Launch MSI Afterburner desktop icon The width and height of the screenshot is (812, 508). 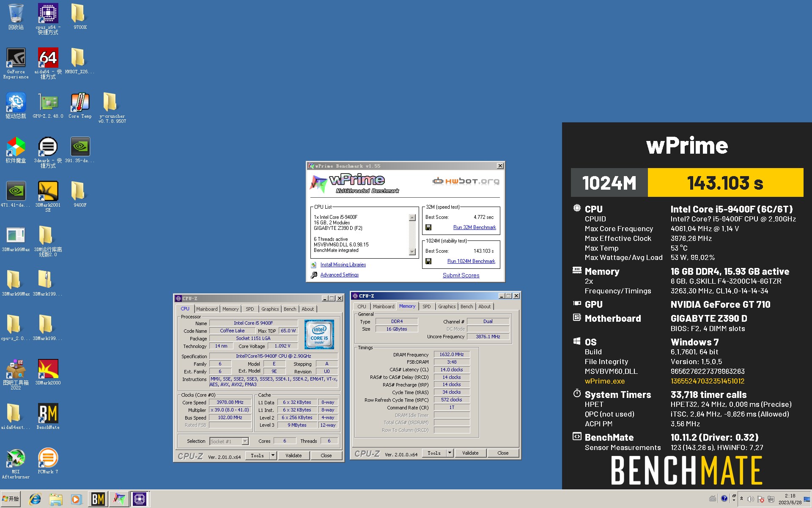click(16, 464)
